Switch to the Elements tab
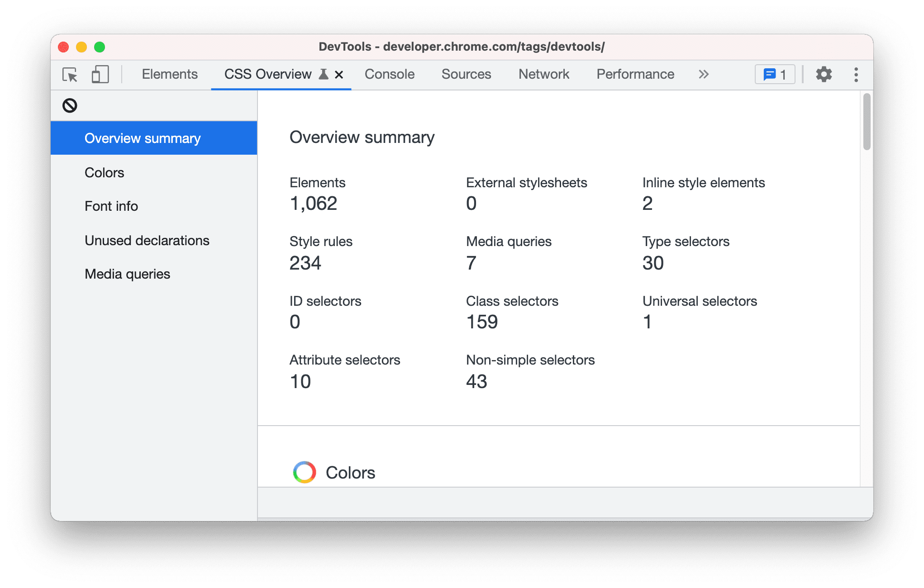The image size is (924, 588). tap(169, 74)
